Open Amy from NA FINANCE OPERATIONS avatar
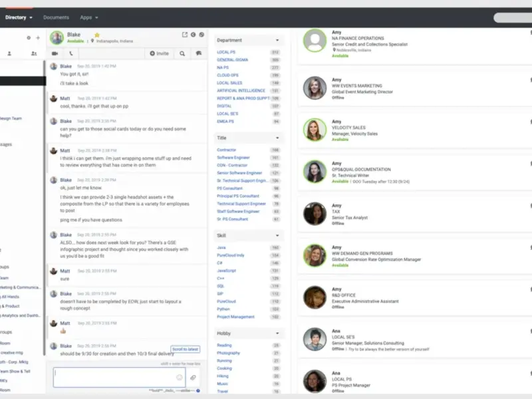The height and width of the screenshot is (399, 532). pos(315,41)
